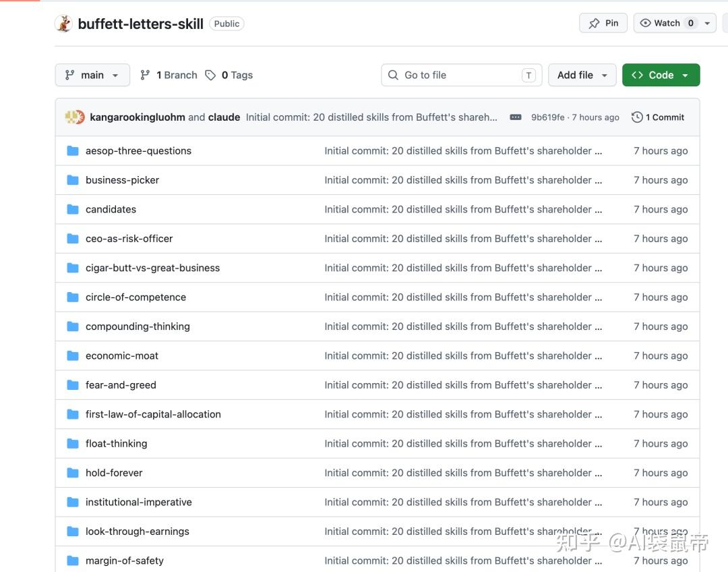Image resolution: width=728 pixels, height=572 pixels.
Task: Open the main branch selector dropdown
Action: (x=92, y=76)
